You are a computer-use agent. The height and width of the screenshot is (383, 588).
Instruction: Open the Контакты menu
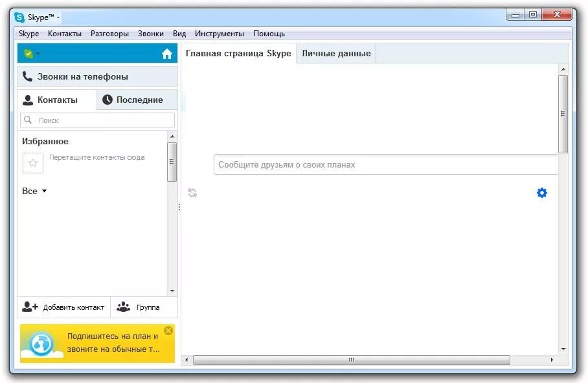65,34
